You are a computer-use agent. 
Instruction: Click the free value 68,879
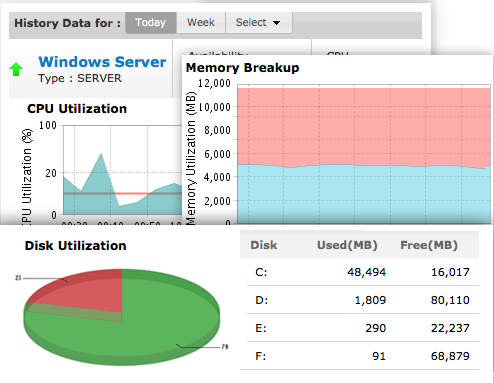tap(450, 356)
